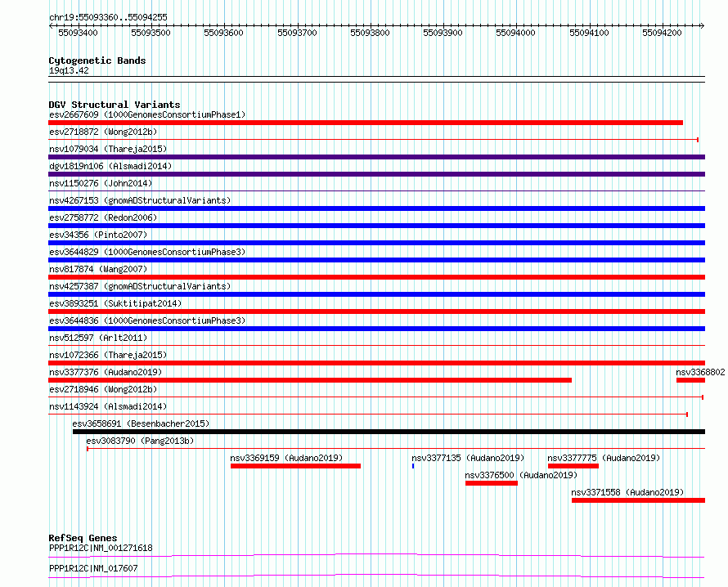Click the nsv3377775 (Audano2019) variant bar
This screenshot has width=728, height=587.
pos(573,466)
